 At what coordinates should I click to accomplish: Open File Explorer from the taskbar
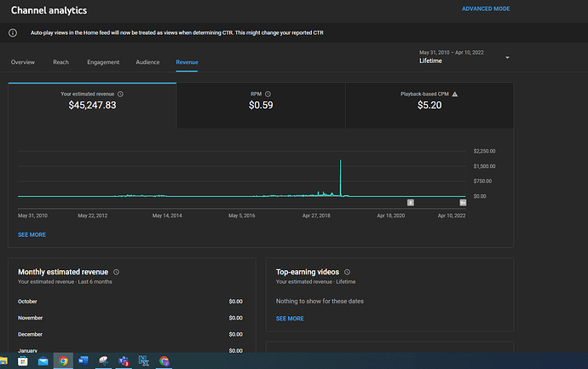[3, 361]
